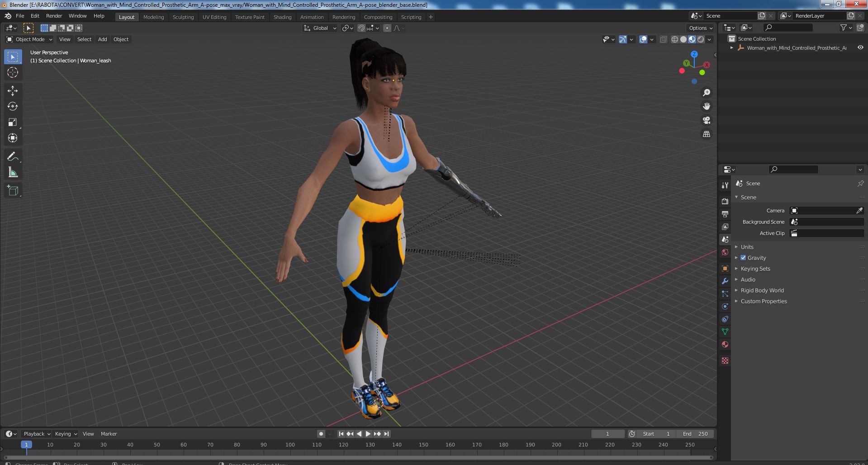Open the Physics properties tab
The image size is (868, 465).
click(x=725, y=306)
